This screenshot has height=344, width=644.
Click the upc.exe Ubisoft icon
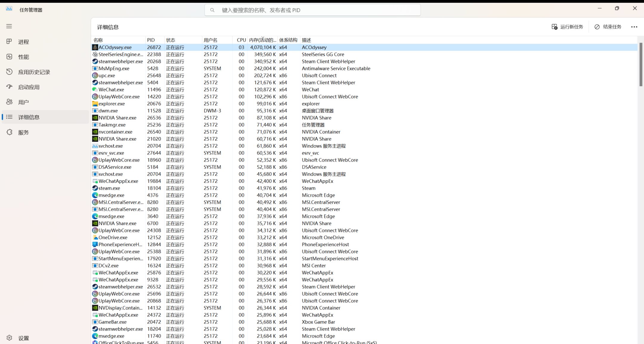click(95, 76)
